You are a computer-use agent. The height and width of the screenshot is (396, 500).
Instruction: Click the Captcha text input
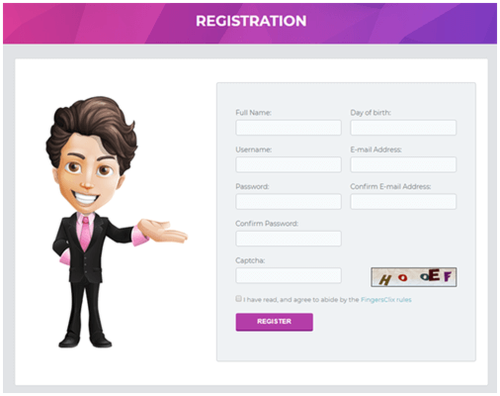[288, 276]
